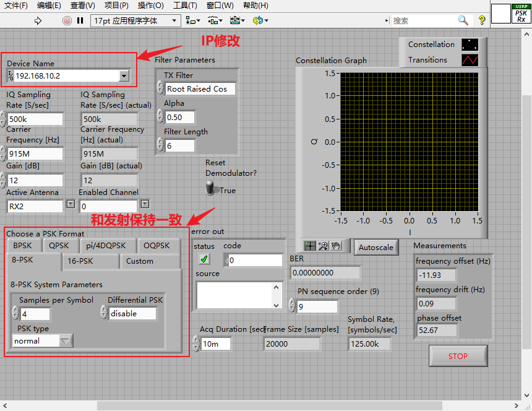Viewport: 532px width, 411px height.
Task: Click the source box scroll down arrow
Action: [x=276, y=305]
